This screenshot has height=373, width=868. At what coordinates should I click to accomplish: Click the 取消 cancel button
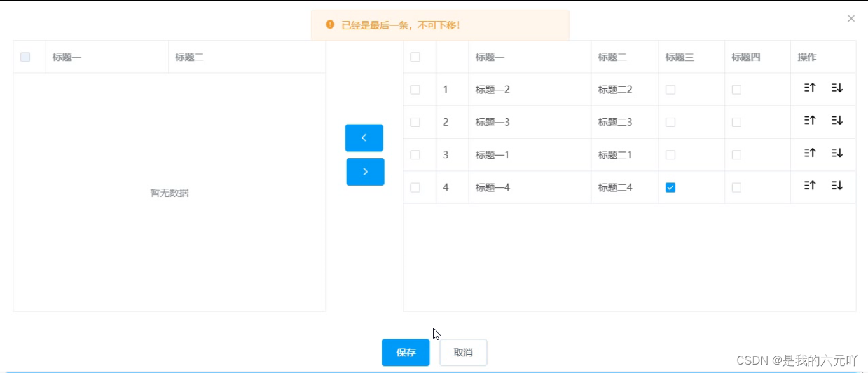point(463,353)
